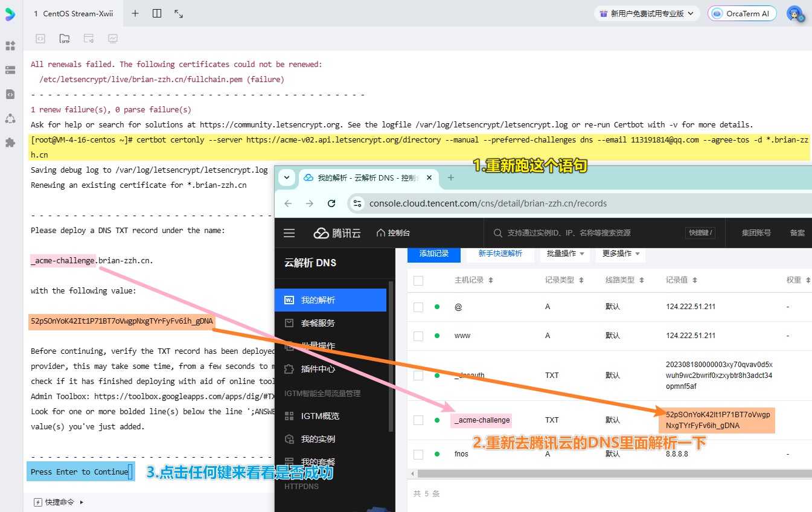
Task: Open the SFTP folder tool
Action: tap(65, 39)
